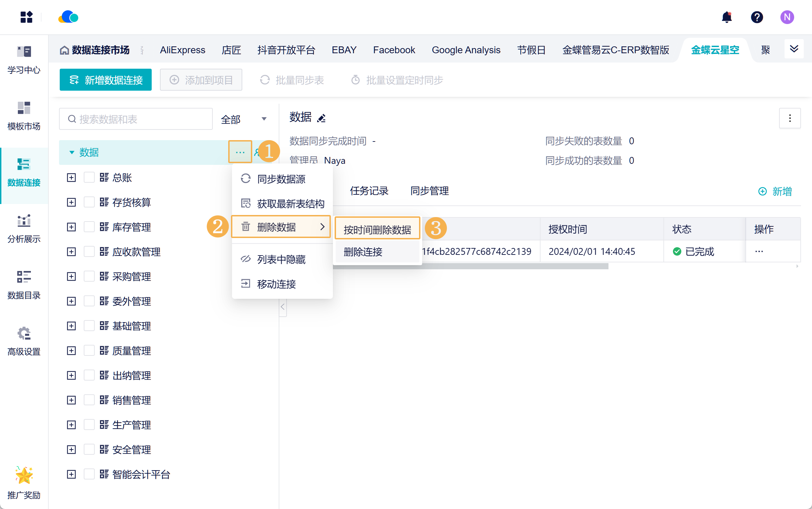Click 批量设置定时同步 button
812x509 pixels.
click(x=397, y=80)
